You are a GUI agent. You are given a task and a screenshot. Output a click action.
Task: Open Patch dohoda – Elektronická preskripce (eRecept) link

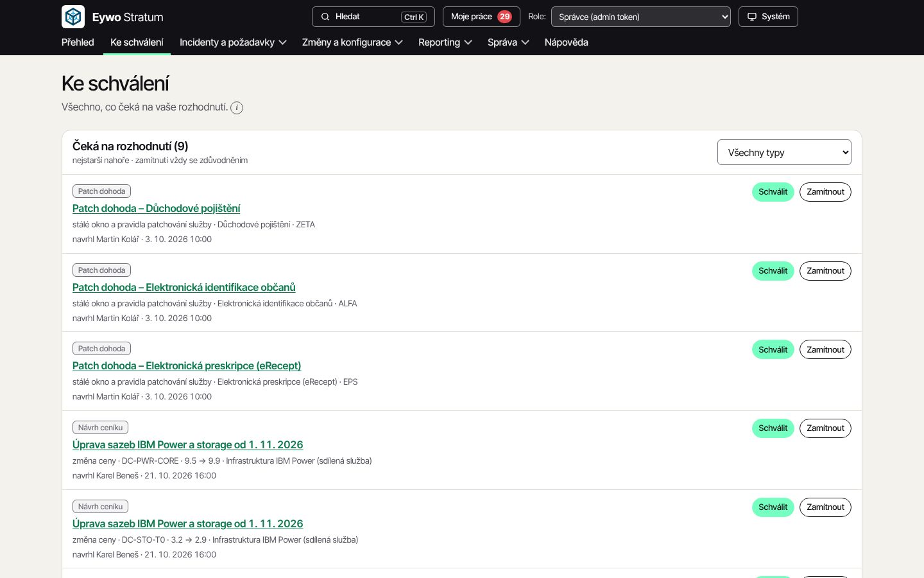tap(187, 366)
